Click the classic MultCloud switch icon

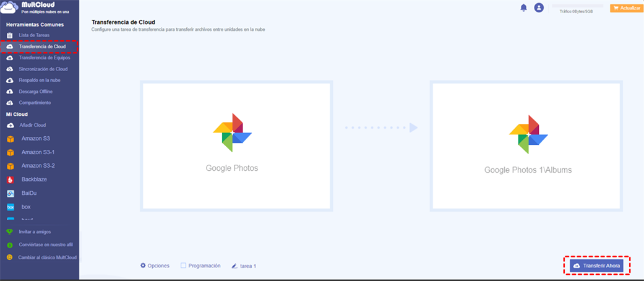click(x=10, y=257)
